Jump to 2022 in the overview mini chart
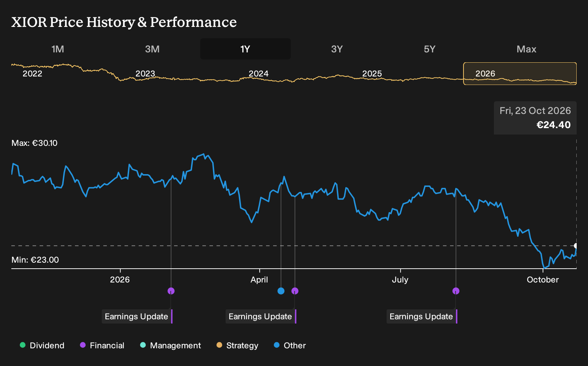588x366 pixels. pyautogui.click(x=32, y=74)
